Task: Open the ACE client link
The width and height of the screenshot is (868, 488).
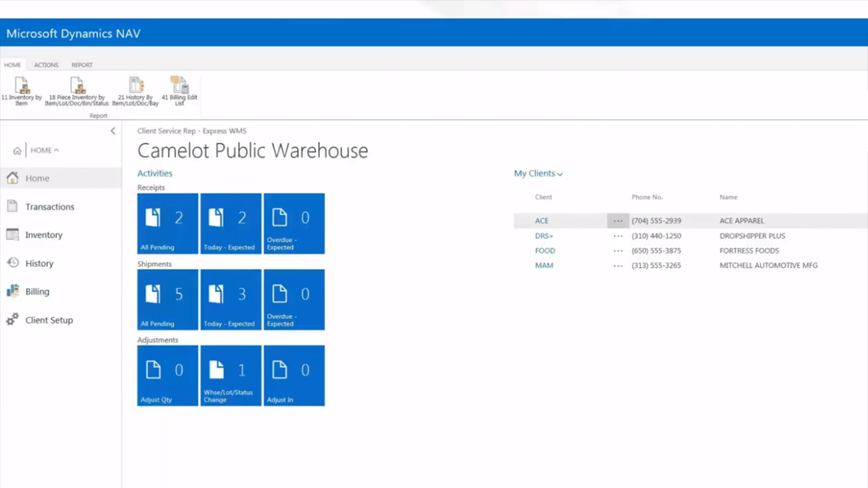Action: click(542, 221)
